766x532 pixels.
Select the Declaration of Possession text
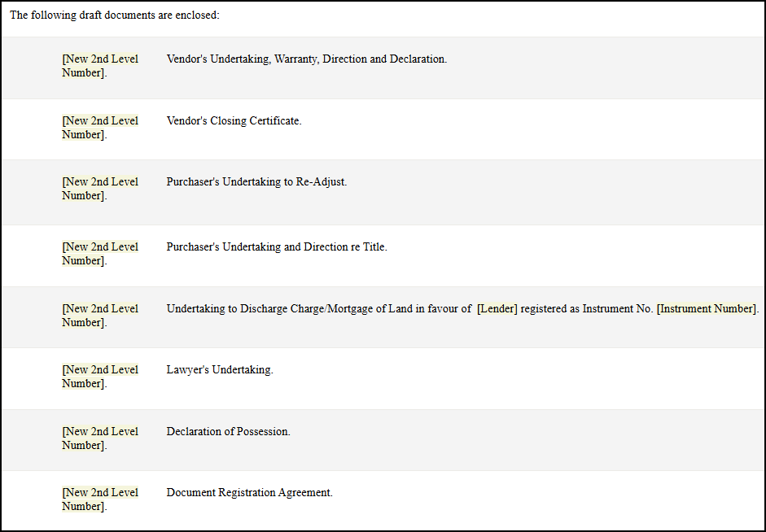228,432
